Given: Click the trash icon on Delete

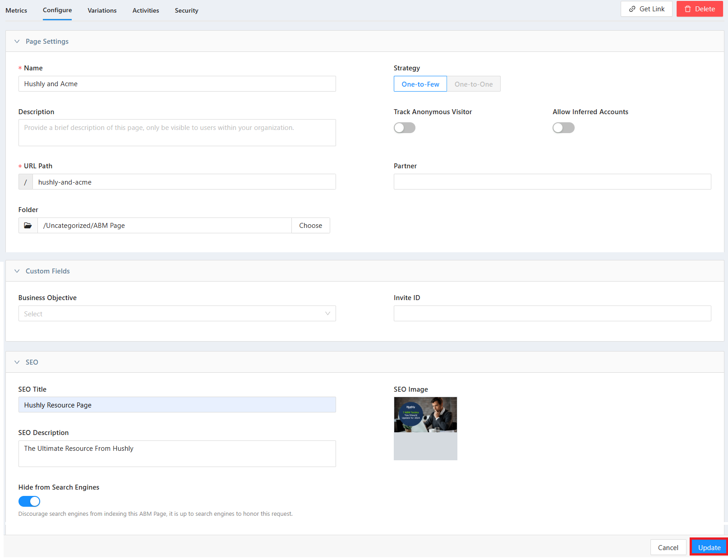Looking at the screenshot, I should 688,9.
